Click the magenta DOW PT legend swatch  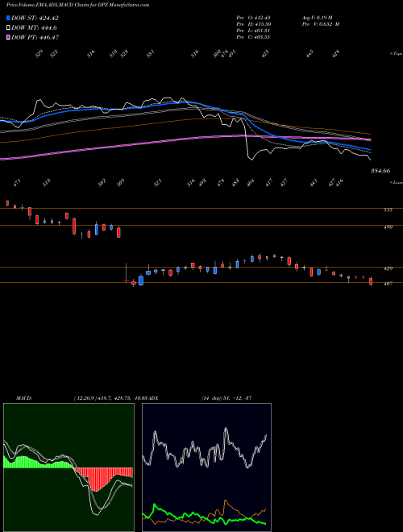pyautogui.click(x=8, y=37)
